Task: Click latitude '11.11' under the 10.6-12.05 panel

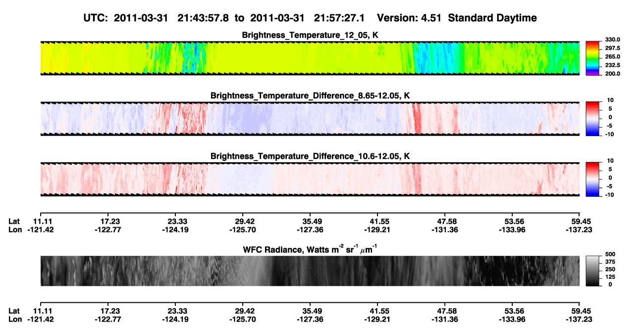Action: click(42, 221)
